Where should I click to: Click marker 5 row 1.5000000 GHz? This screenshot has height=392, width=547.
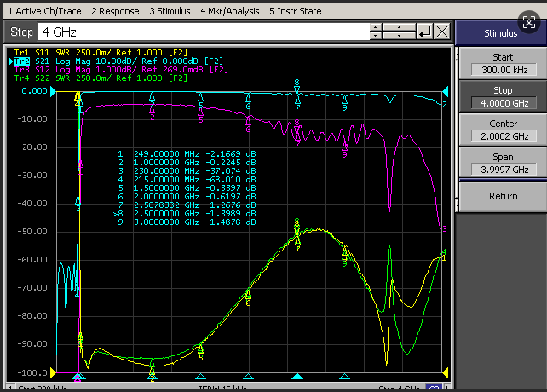[x=187, y=188]
